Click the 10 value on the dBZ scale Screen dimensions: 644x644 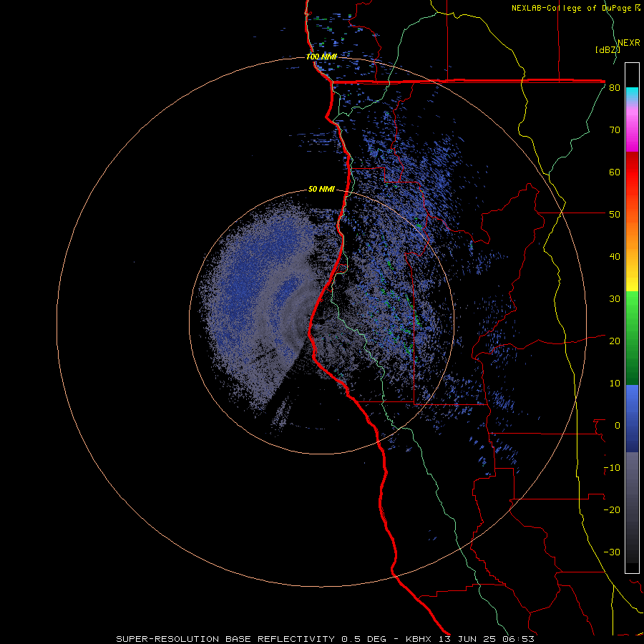click(x=615, y=384)
